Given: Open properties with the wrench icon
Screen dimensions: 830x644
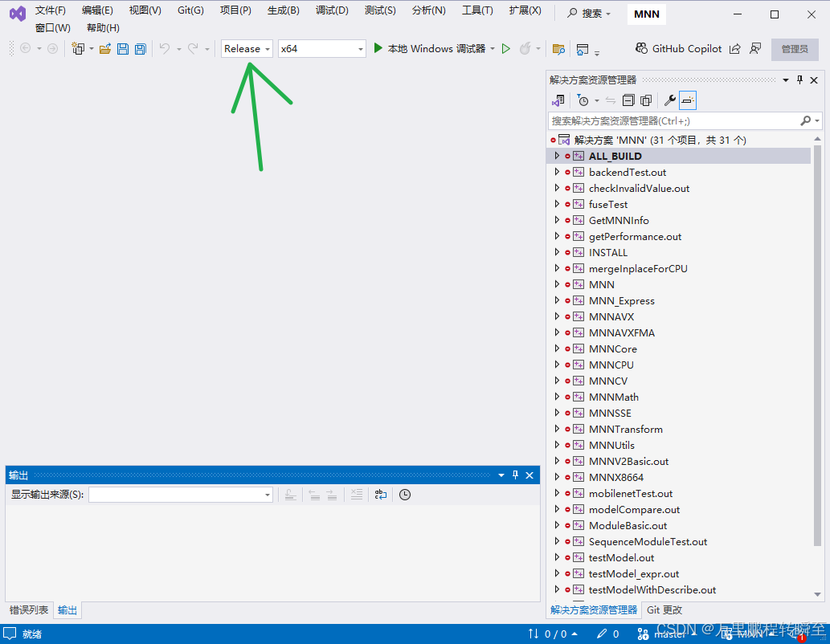Looking at the screenshot, I should [x=669, y=100].
